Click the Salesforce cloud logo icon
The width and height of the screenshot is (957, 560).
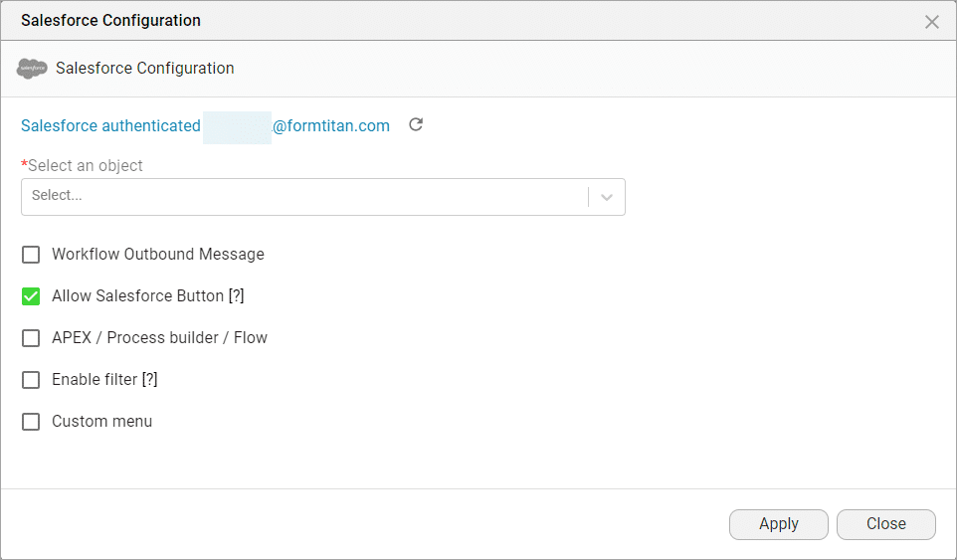(x=32, y=69)
